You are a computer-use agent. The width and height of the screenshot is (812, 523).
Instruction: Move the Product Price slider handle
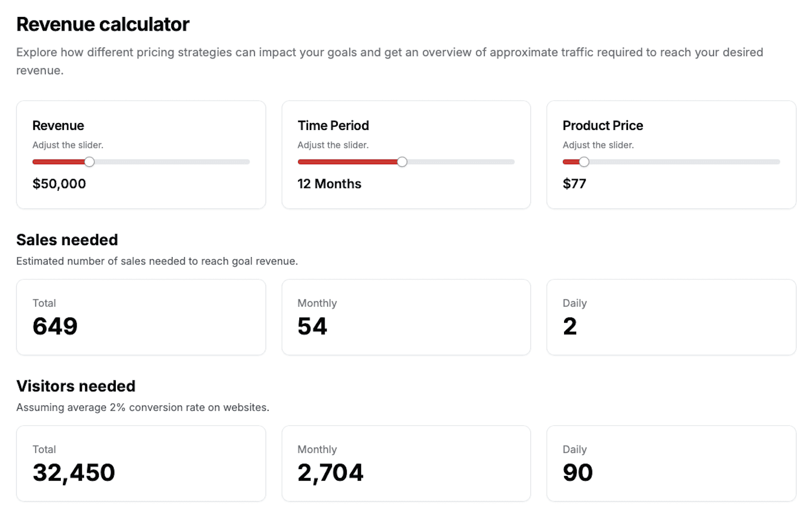584,162
